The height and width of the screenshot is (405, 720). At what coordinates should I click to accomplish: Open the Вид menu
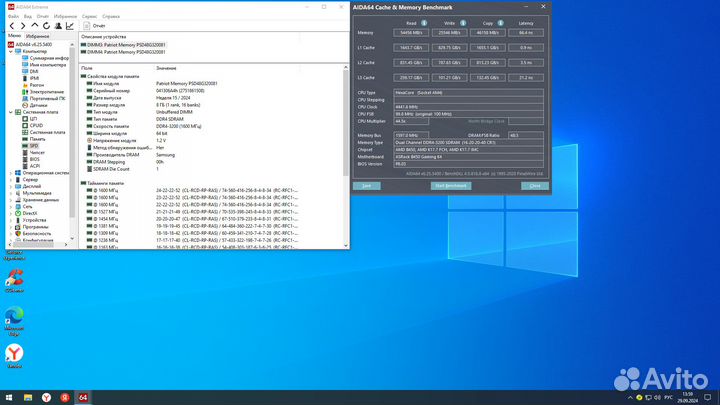pyautogui.click(x=28, y=17)
